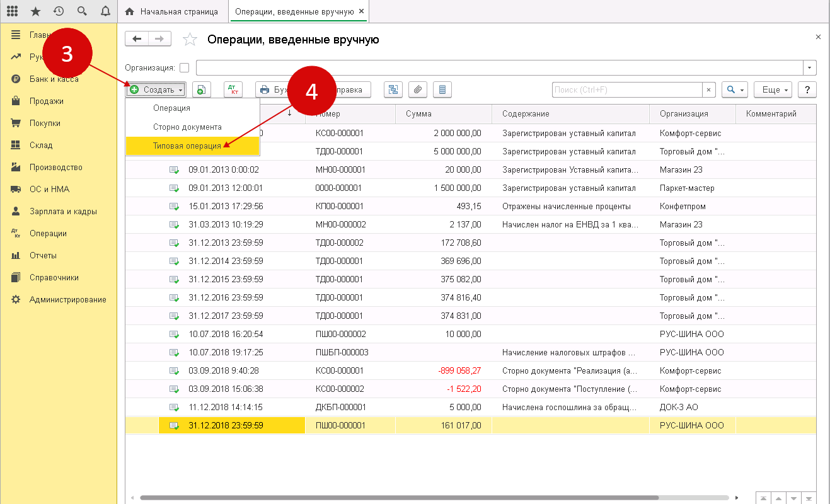Sort by the Содержание column header
Viewport: 830px width, 504px height.
coord(570,114)
